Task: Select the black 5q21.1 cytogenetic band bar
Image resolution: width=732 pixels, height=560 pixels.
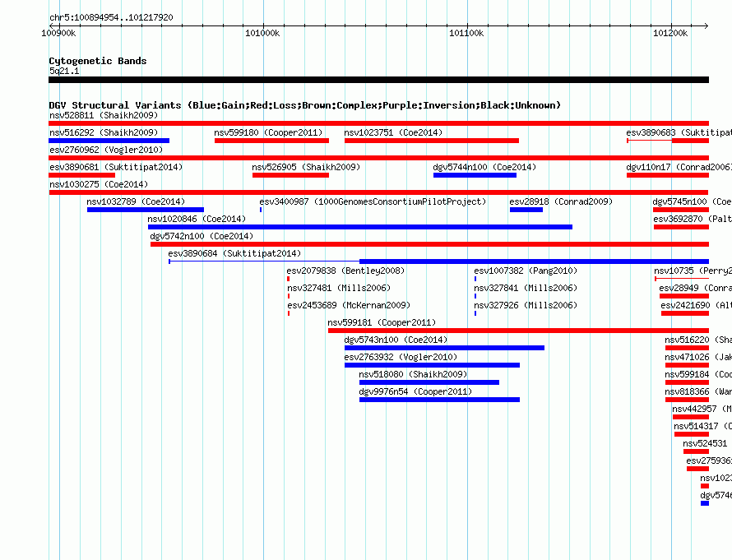Action: pos(378,80)
